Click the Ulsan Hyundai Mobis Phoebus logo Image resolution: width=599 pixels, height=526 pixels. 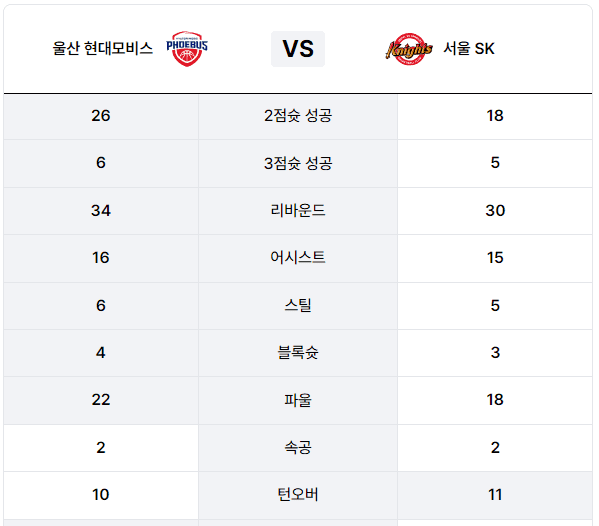[187, 49]
